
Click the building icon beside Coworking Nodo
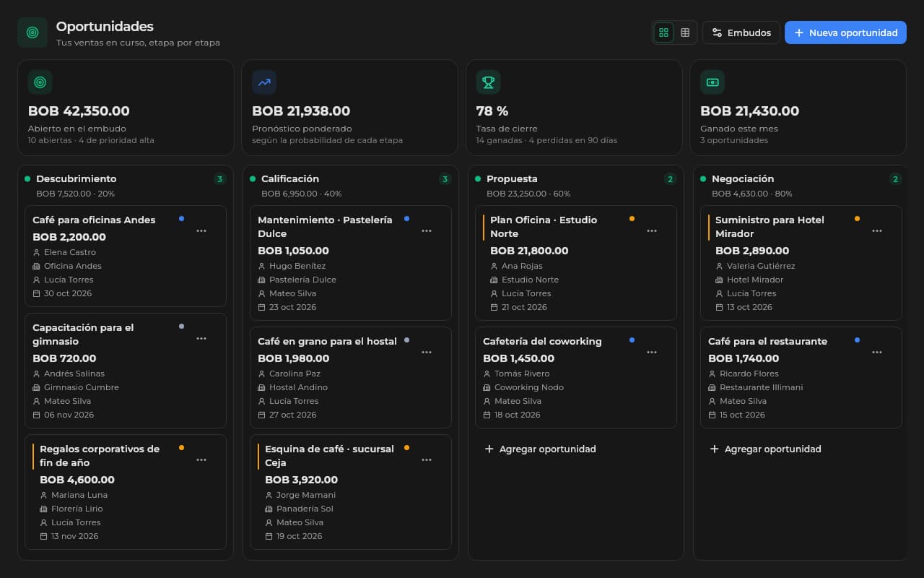pos(487,387)
